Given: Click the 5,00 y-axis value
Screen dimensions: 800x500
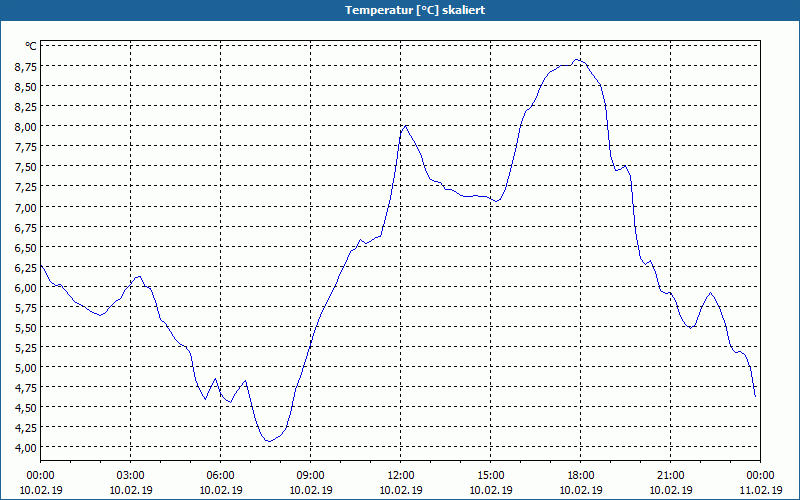Looking at the screenshot, I should (x=27, y=368).
